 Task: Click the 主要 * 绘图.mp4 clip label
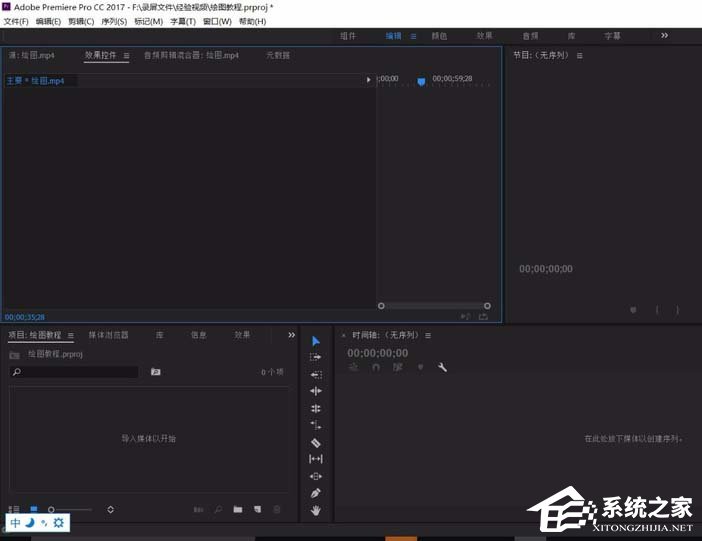[x=35, y=81]
